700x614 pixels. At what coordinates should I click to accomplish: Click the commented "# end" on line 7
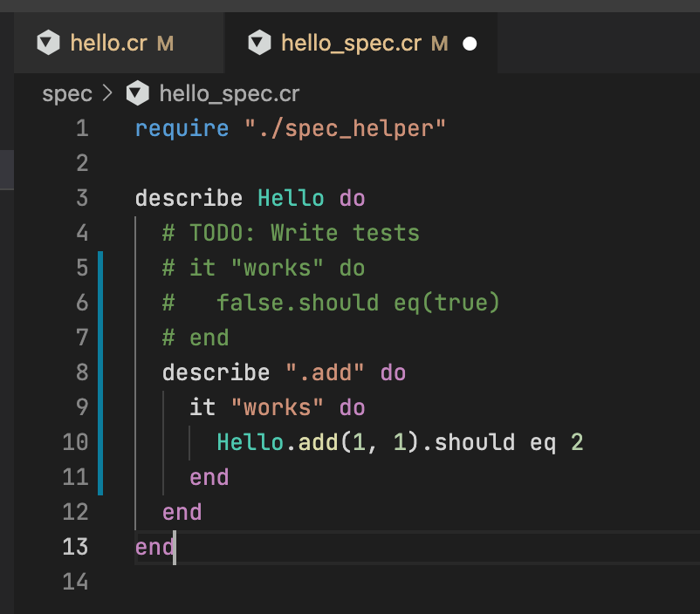tap(196, 338)
